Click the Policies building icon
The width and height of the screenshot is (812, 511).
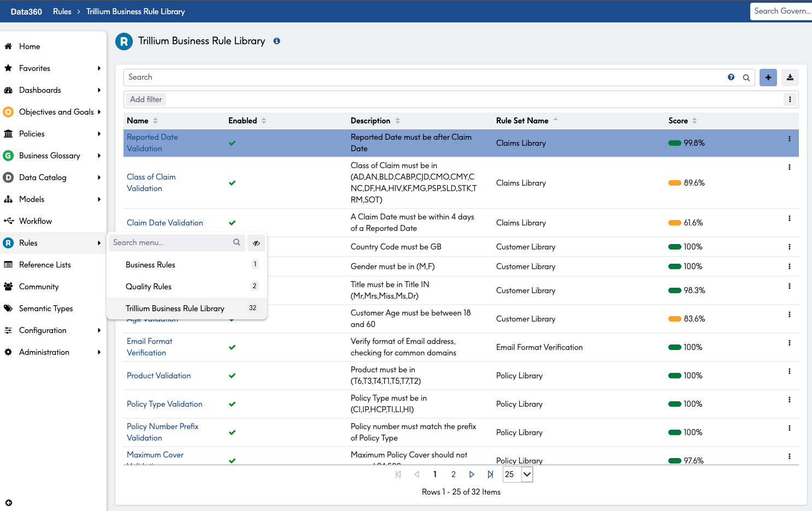coord(8,134)
